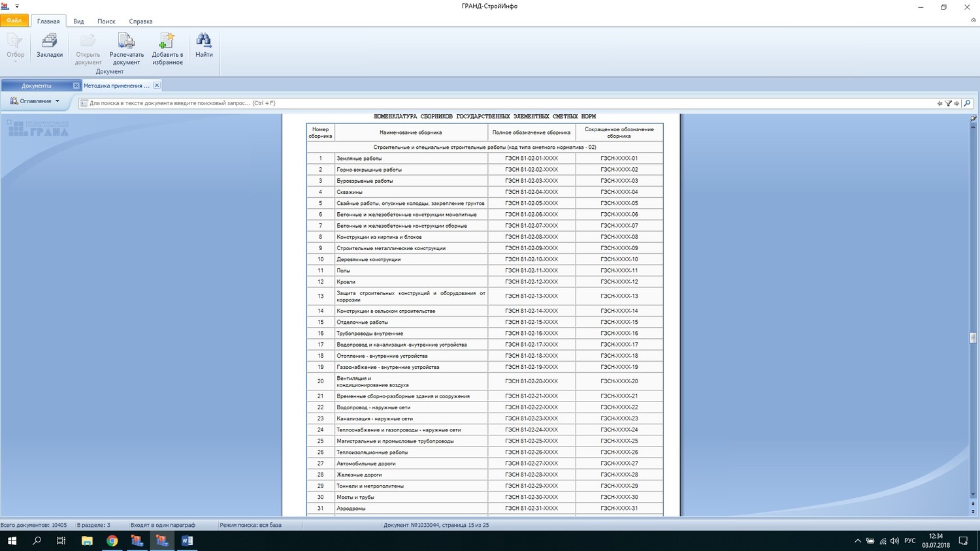
Task: Go to next search result arrow
Action: click(x=956, y=103)
